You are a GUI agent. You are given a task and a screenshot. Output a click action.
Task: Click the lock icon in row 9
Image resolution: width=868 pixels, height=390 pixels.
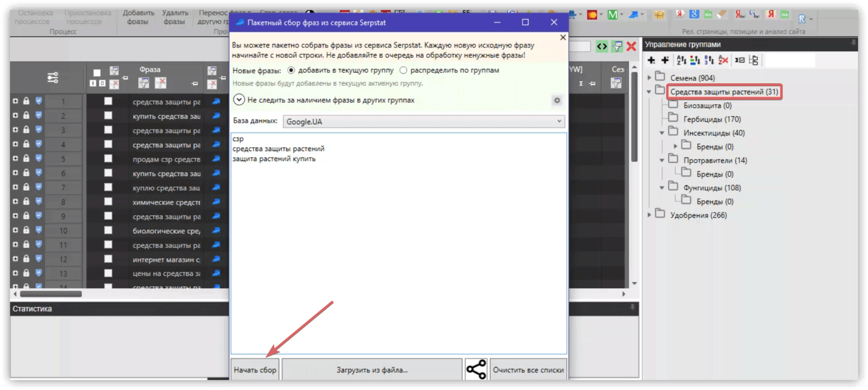pyautogui.click(x=26, y=216)
